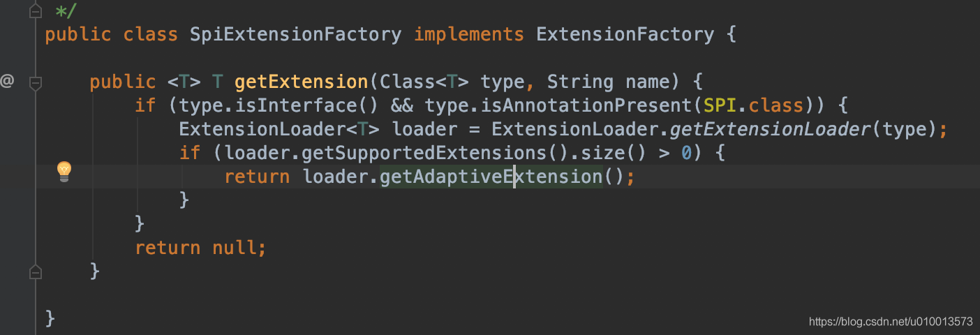Viewport: 980px width, 335px height.
Task: Click the lightbulb intention actions icon
Action: tap(64, 170)
